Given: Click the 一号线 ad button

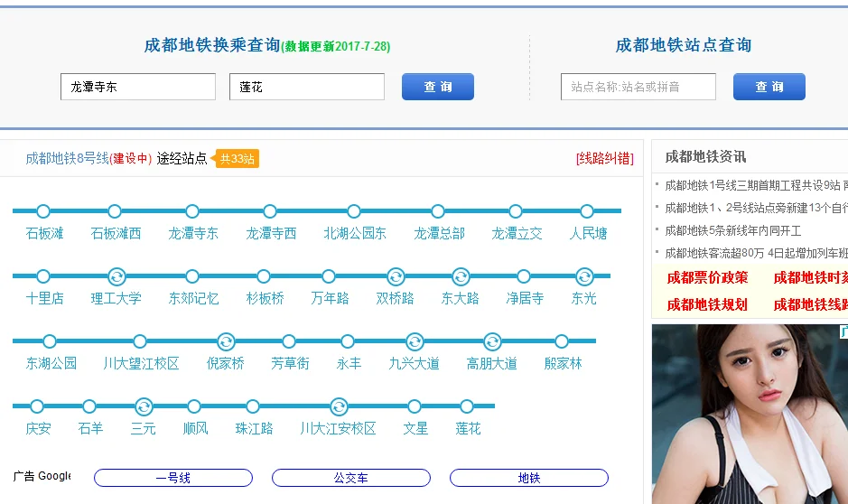Looking at the screenshot, I should click(x=173, y=478).
